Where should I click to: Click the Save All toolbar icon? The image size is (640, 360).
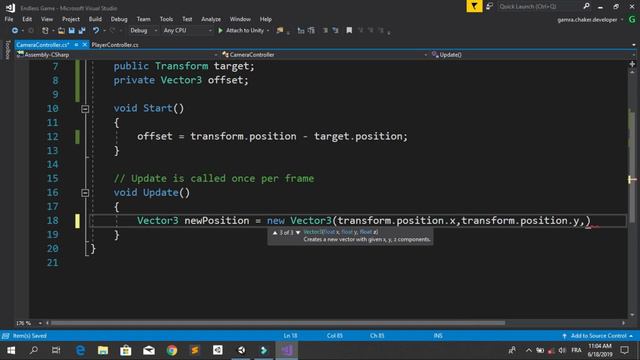pyautogui.click(x=82, y=31)
